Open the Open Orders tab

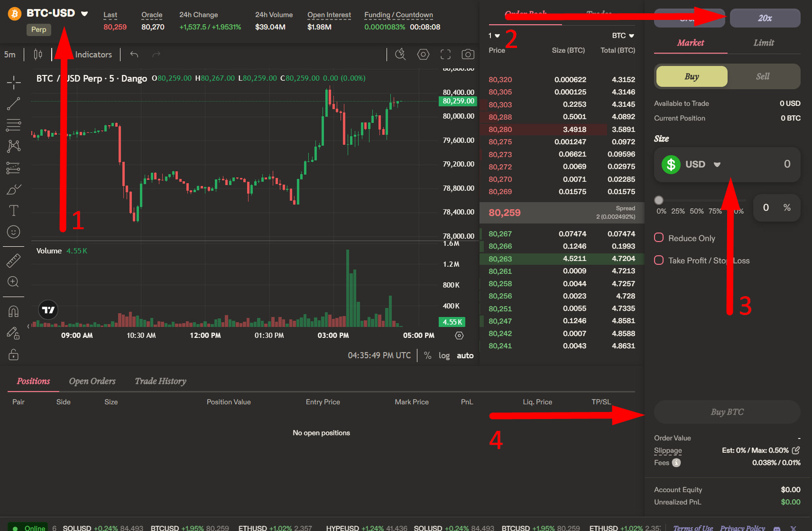(x=92, y=381)
